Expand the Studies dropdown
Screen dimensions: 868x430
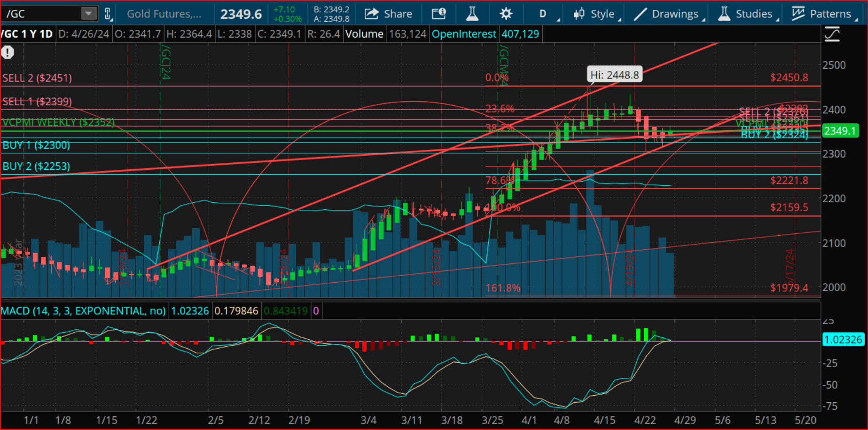click(748, 14)
